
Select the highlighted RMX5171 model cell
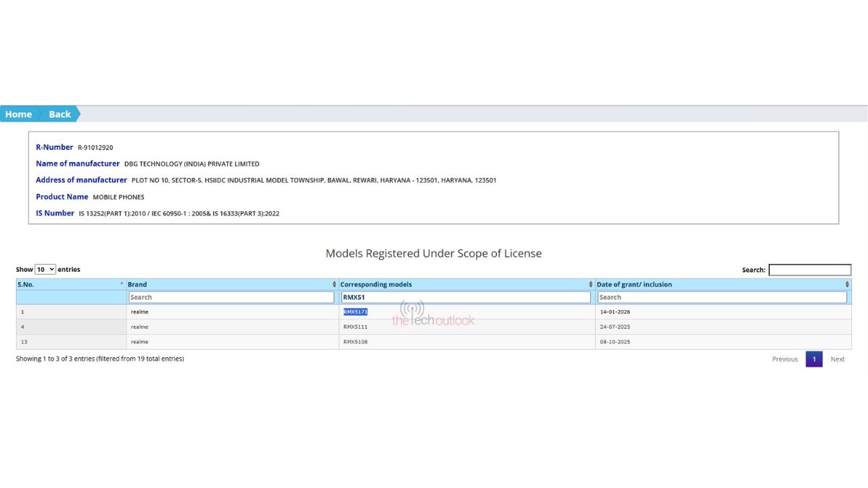coord(355,312)
